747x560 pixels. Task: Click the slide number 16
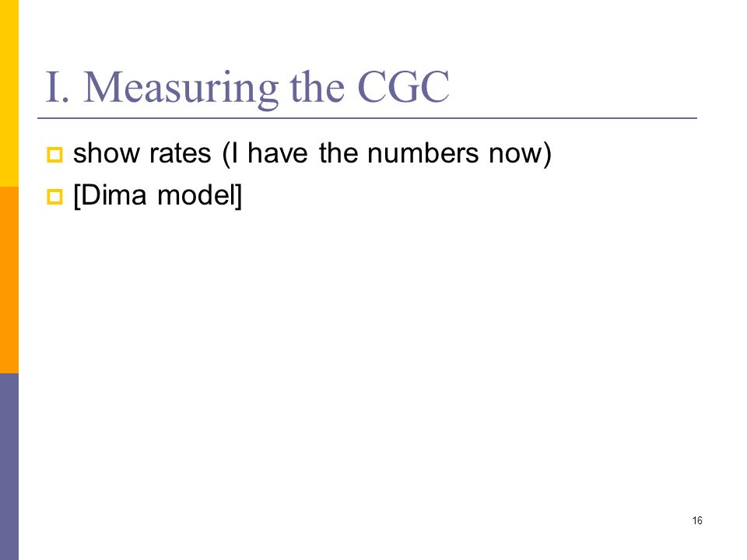point(697,520)
